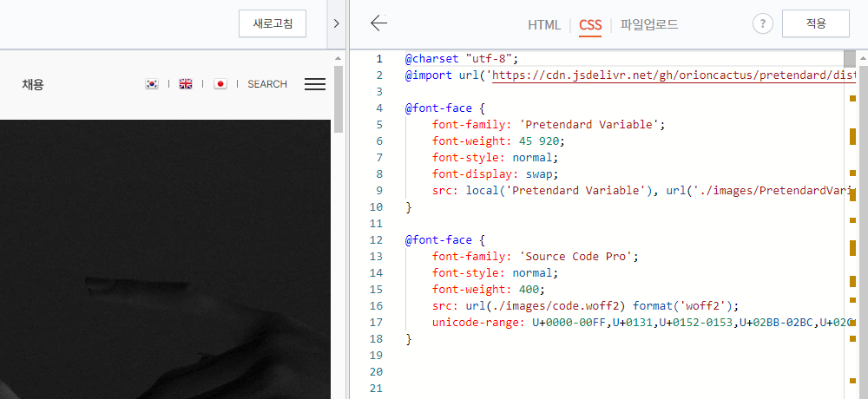868x399 pixels.
Task: Click the 새로고침 refresh button
Action: coord(273,23)
